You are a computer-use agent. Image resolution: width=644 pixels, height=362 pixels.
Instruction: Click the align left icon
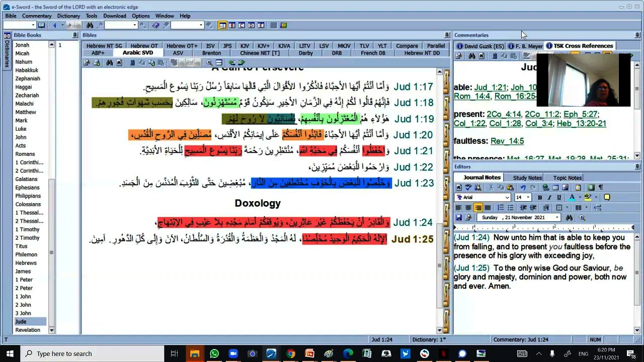459,208
